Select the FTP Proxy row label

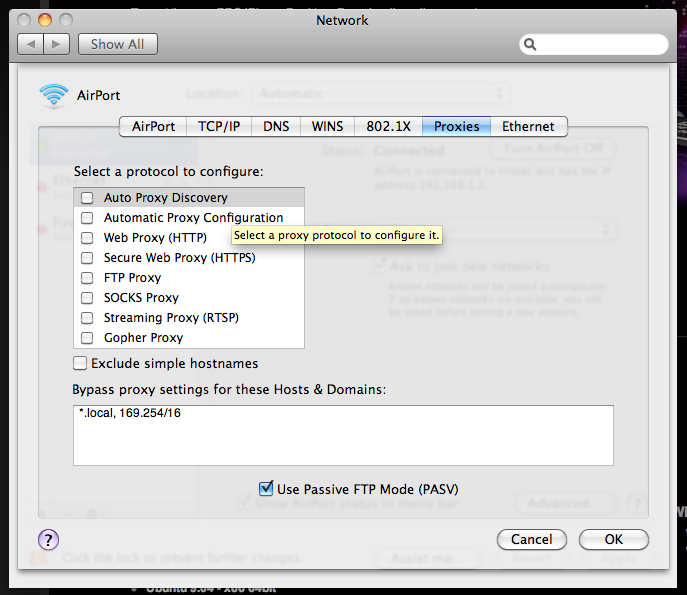click(132, 278)
